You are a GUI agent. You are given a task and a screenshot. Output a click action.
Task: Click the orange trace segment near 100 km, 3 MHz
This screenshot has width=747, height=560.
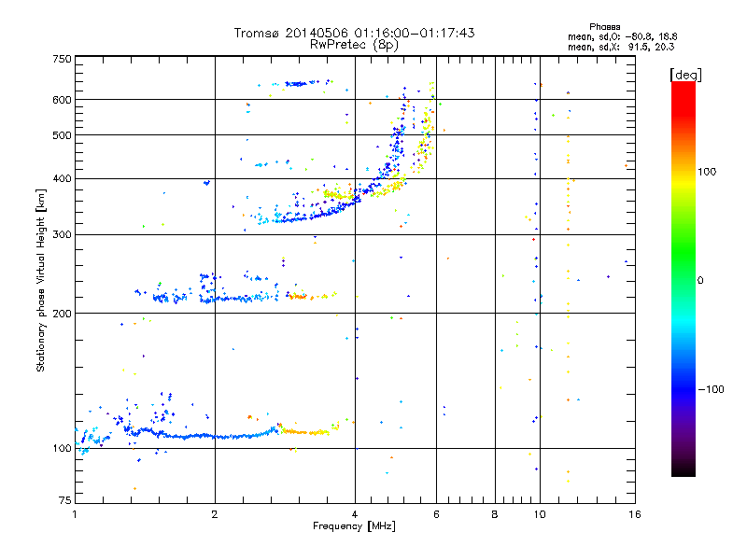pos(305,432)
